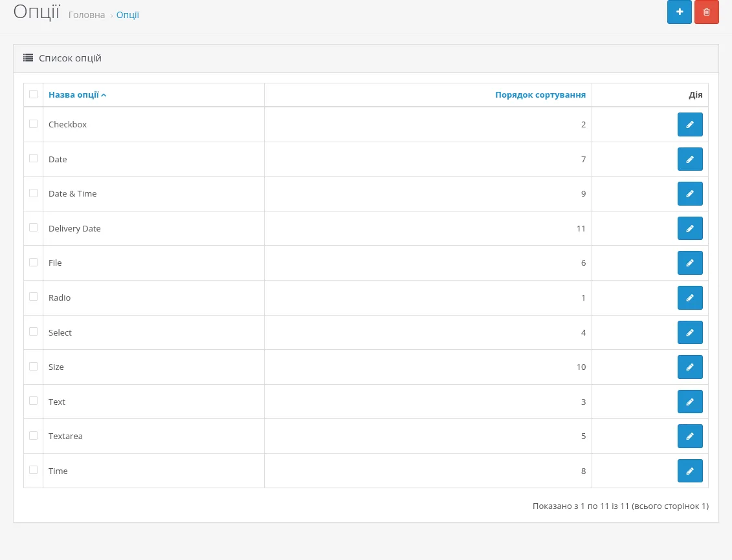Tick the checkbox beside Select option
This screenshot has height=560, width=732.
(33, 332)
